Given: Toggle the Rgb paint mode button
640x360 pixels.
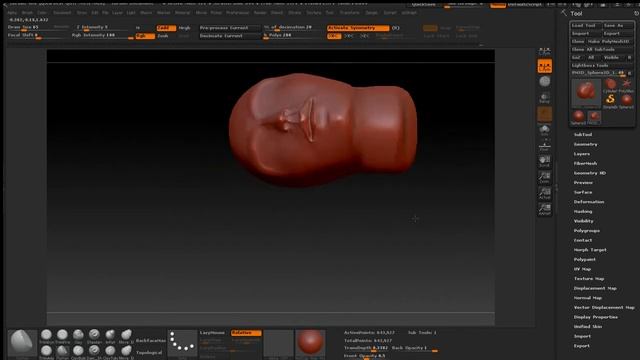Looking at the screenshot, I should pos(145,36).
